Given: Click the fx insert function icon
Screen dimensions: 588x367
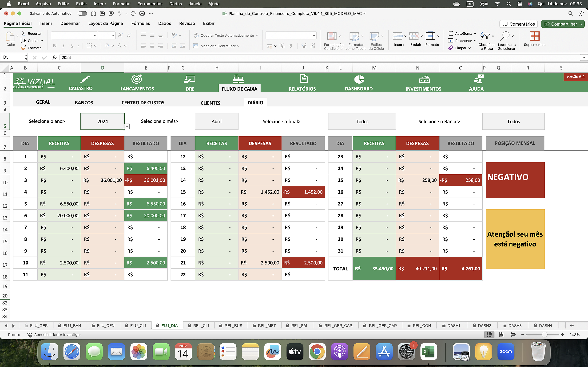Looking at the screenshot, I should click(x=54, y=58).
